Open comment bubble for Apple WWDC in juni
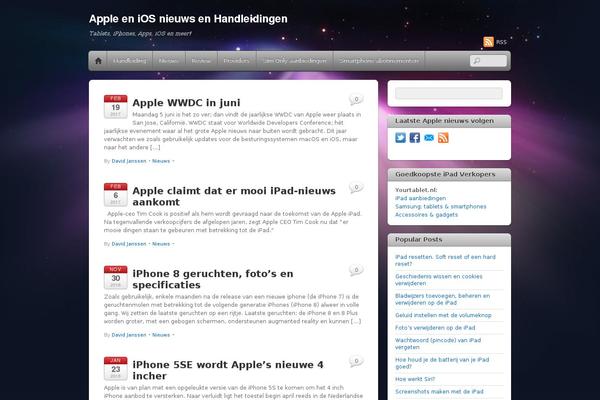This screenshot has height=400, width=600. coord(356,100)
